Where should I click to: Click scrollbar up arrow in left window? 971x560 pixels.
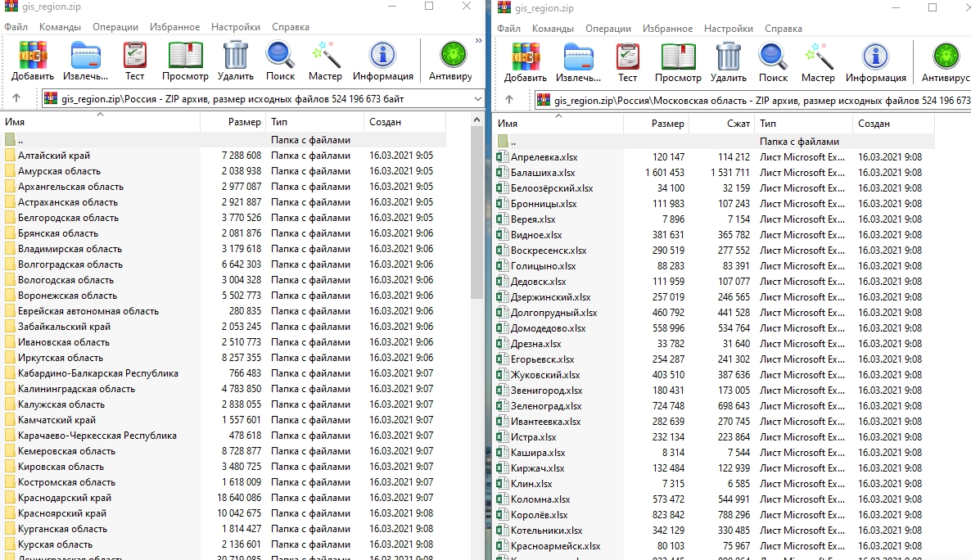476,120
